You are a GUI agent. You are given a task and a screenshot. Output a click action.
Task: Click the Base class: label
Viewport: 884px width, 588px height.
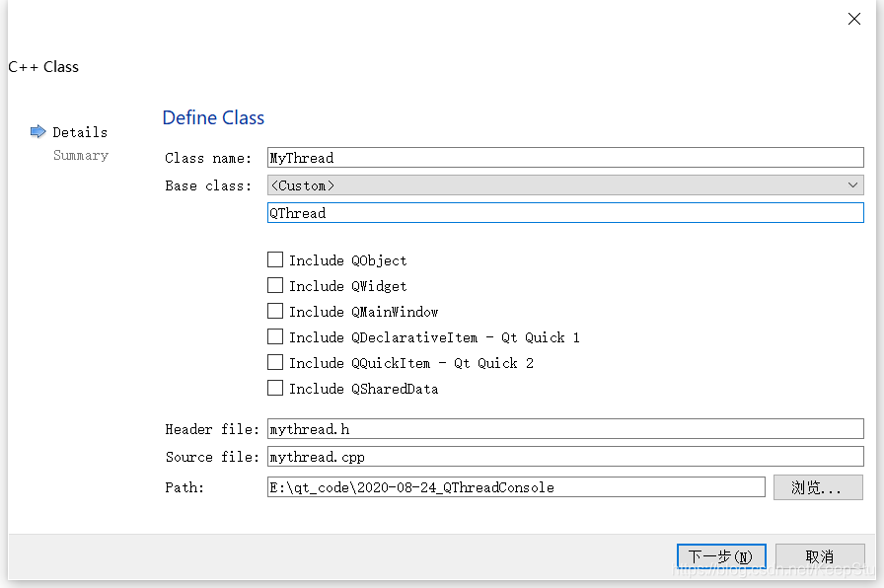(x=208, y=185)
